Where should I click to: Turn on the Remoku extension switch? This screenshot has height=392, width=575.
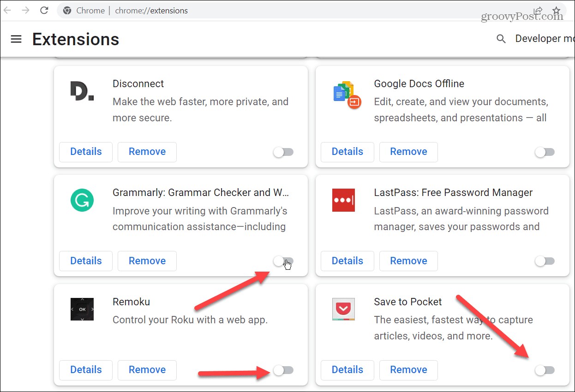(283, 370)
